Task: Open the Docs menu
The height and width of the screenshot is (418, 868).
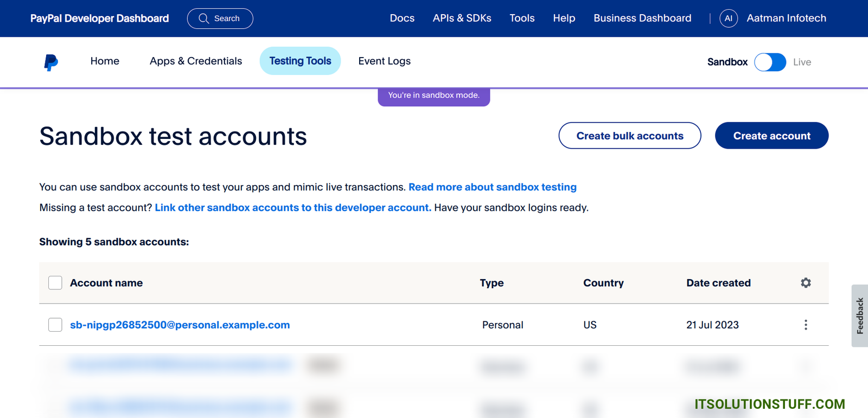Action: (x=402, y=18)
